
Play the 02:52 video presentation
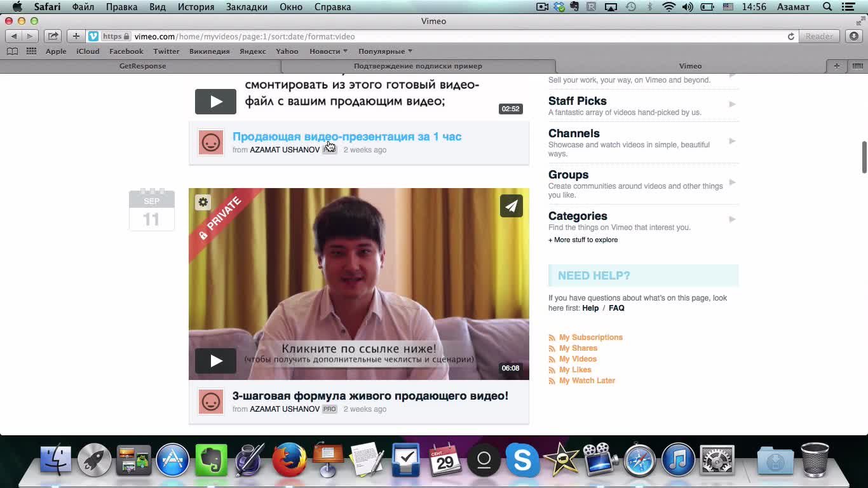[215, 102]
